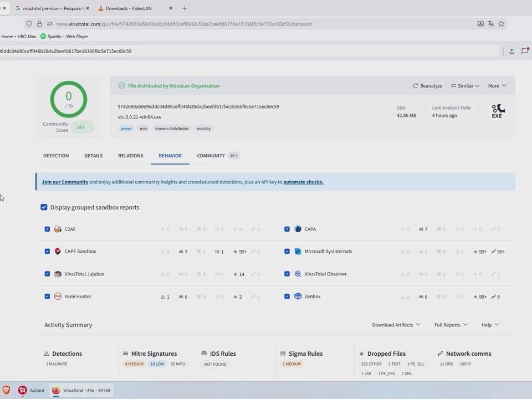Click the community score circle gauge
This screenshot has height=399, width=532.
point(69,99)
